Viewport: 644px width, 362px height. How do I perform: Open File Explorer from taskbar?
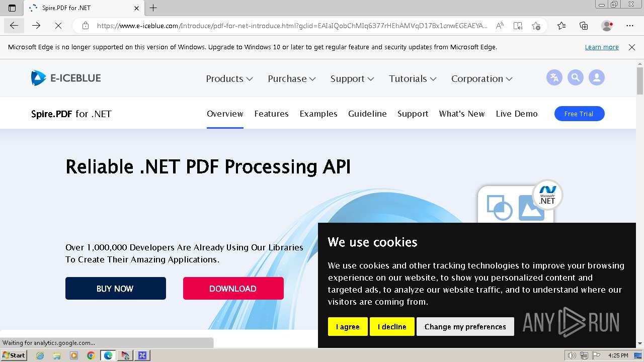[57, 355]
